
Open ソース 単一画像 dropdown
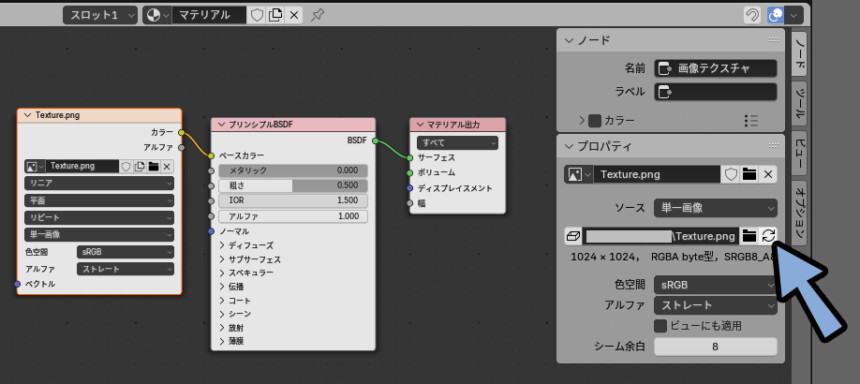pyautogui.click(x=715, y=208)
